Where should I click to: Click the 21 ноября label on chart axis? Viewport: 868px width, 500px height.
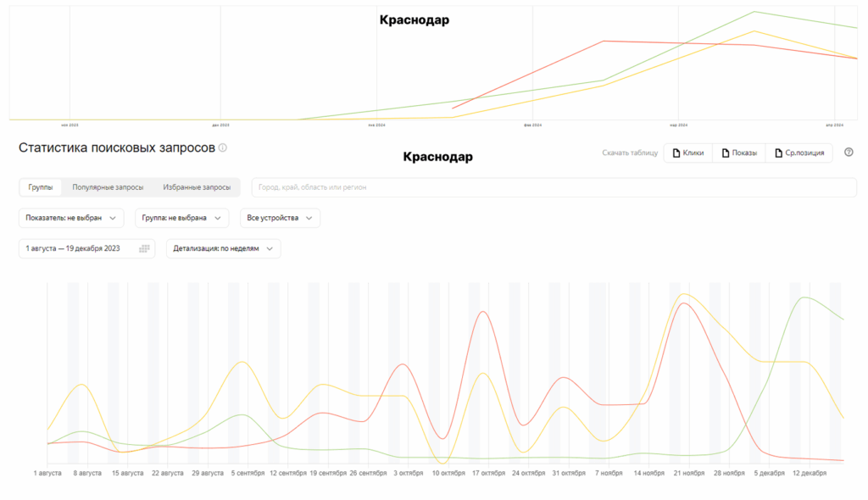tap(688, 473)
